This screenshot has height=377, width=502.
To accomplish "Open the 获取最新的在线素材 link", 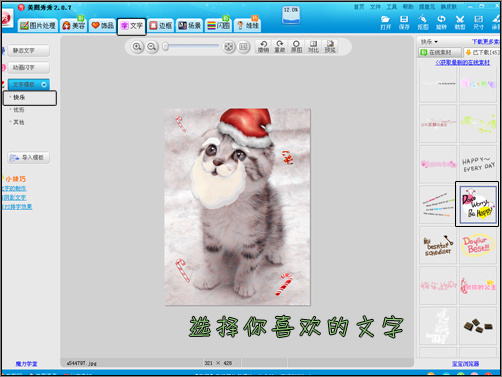I will coord(462,63).
